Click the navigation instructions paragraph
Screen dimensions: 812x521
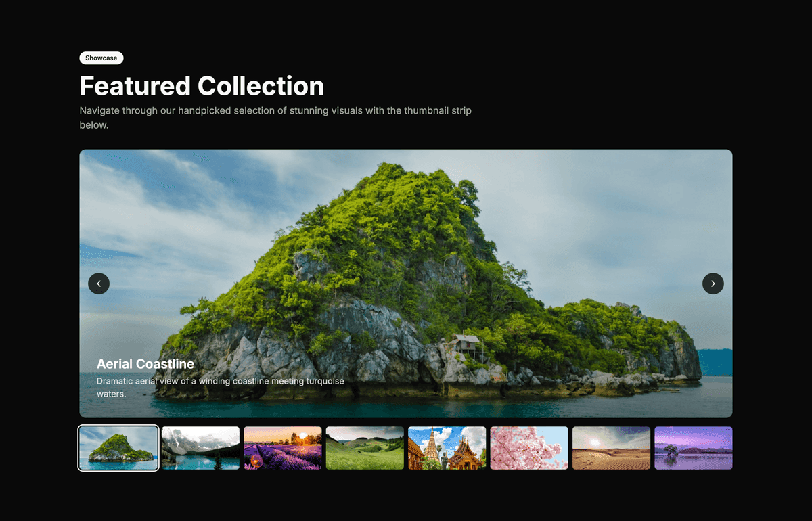[x=276, y=117]
